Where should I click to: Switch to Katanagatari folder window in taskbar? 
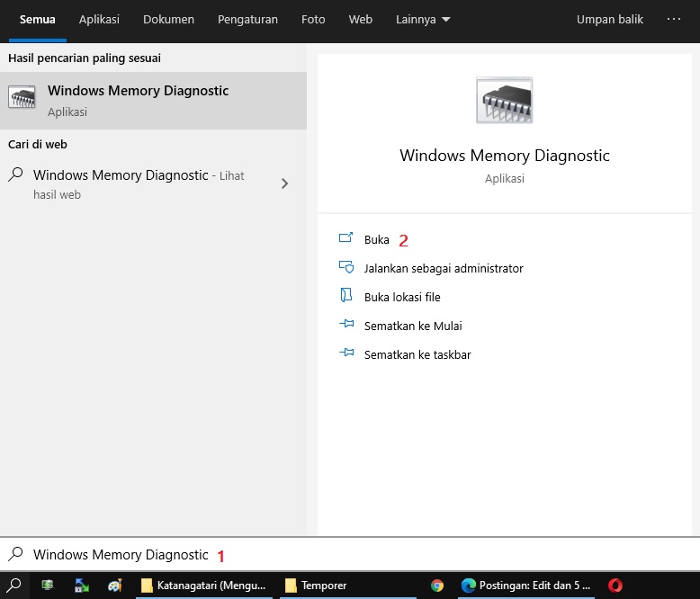pyautogui.click(x=203, y=586)
